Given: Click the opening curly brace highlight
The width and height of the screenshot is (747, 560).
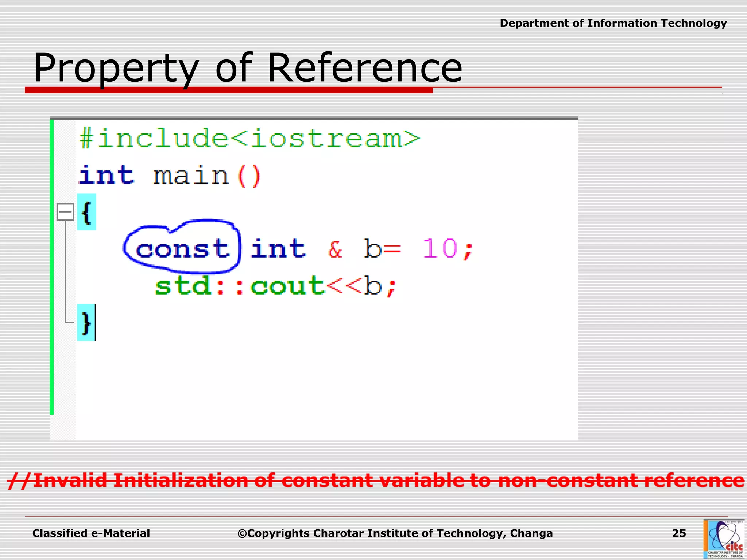Looking at the screenshot, I should pos(86,212).
